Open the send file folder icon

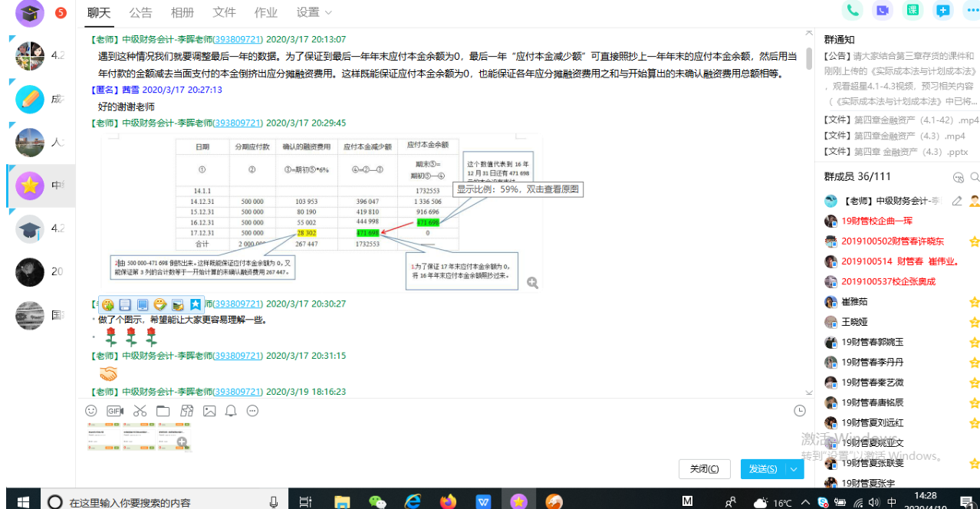[163, 411]
